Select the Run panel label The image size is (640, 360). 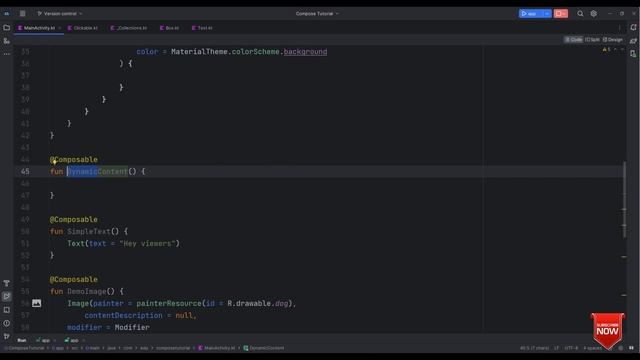(x=22, y=340)
